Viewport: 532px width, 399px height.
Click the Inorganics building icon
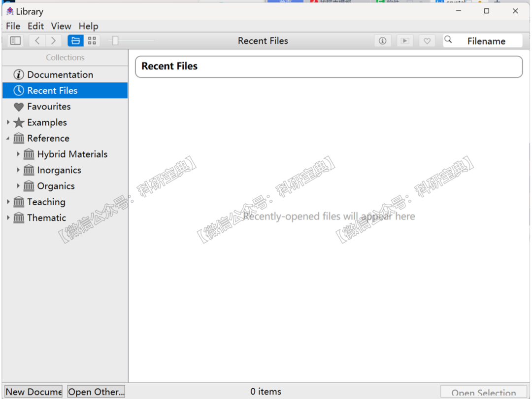29,170
